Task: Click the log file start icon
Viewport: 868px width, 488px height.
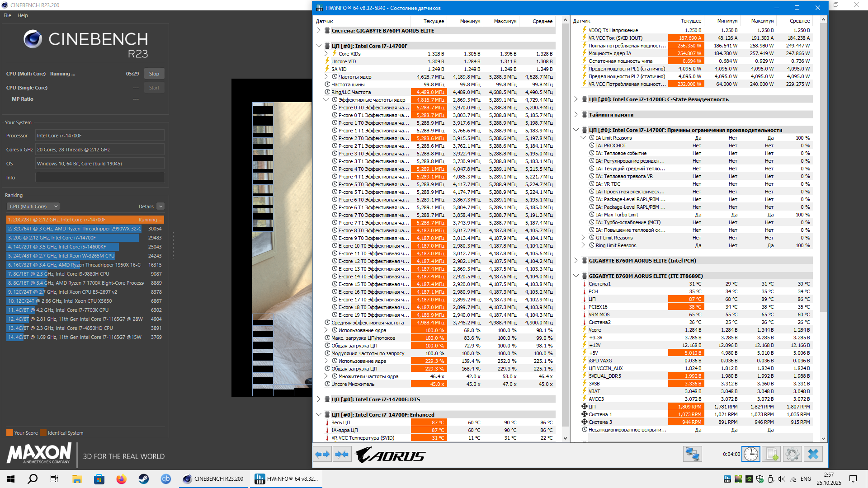Action: pyautogui.click(x=771, y=454)
